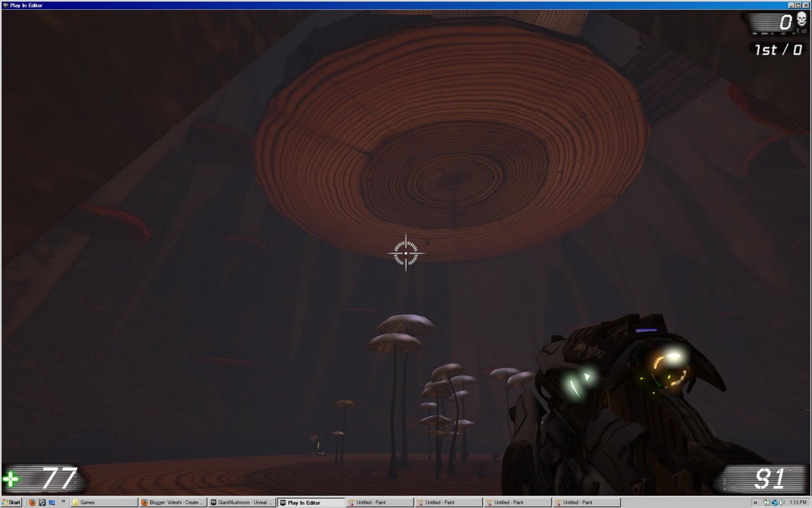Image resolution: width=812 pixels, height=508 pixels.
Task: Click the health value 77
Action: (x=59, y=478)
